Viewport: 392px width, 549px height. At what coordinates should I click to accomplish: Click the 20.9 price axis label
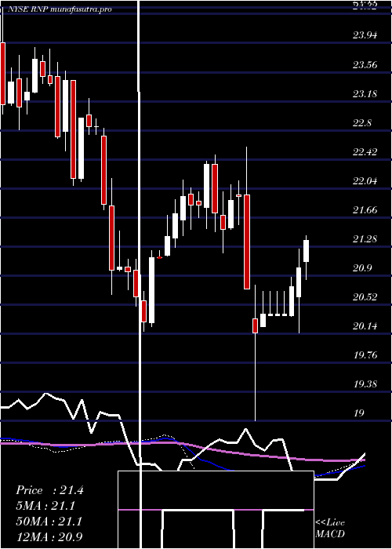[x=362, y=268]
